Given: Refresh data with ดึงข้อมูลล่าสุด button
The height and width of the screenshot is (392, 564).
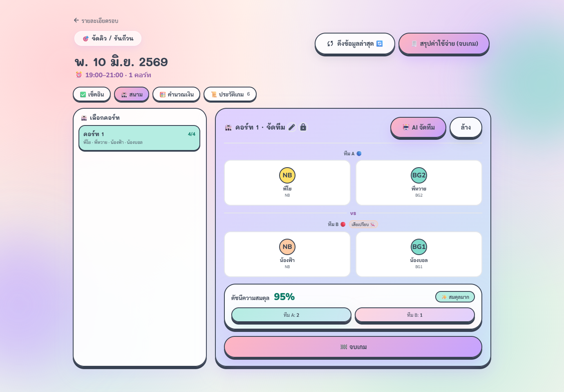Looking at the screenshot, I should 355,43.
